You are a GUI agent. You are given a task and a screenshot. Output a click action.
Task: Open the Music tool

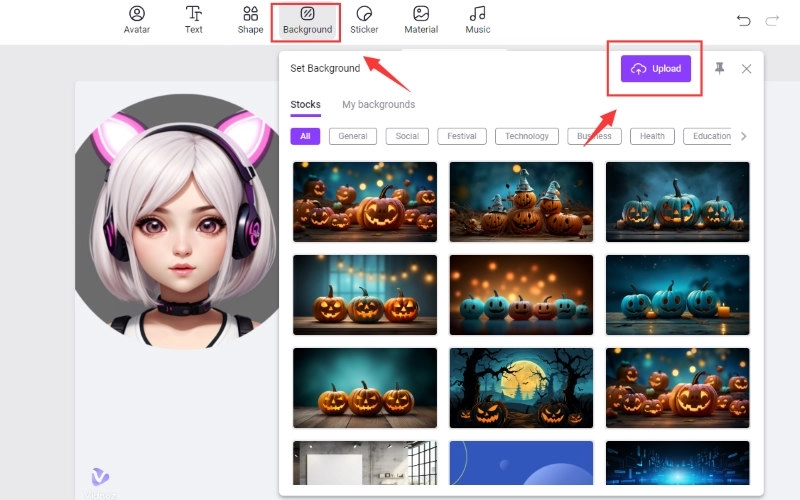tap(478, 20)
